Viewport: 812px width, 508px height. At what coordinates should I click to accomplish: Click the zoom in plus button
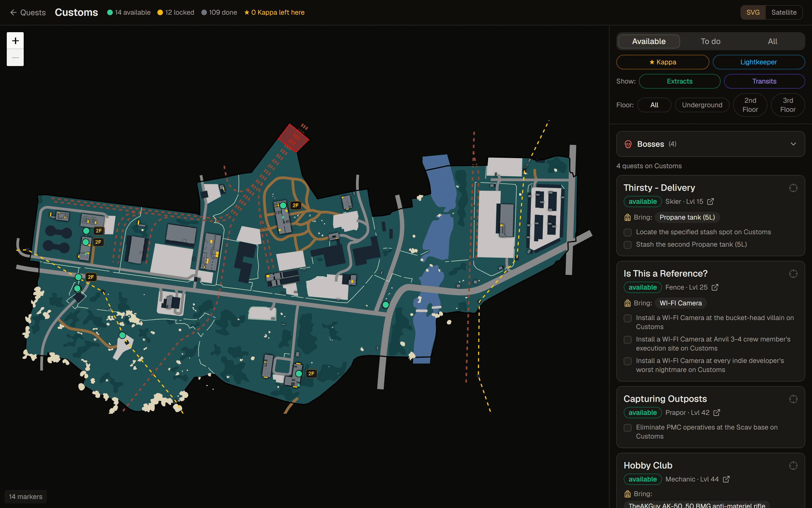(x=15, y=41)
